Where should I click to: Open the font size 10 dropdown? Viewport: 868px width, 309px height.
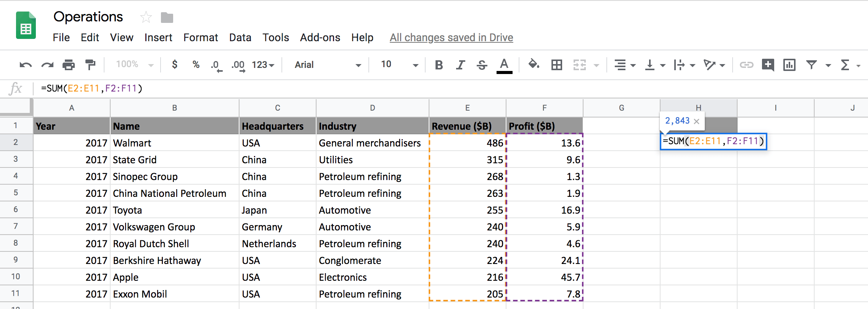(x=399, y=64)
